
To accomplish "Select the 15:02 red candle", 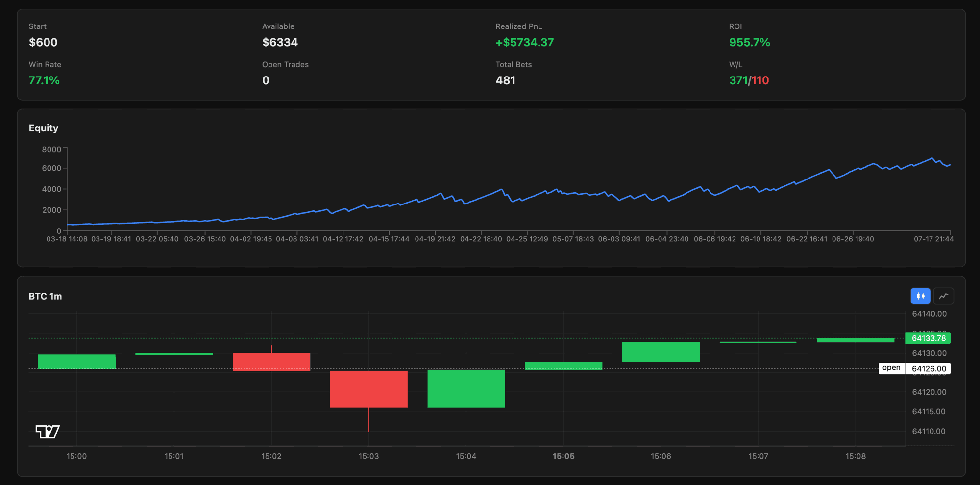I will [x=271, y=362].
